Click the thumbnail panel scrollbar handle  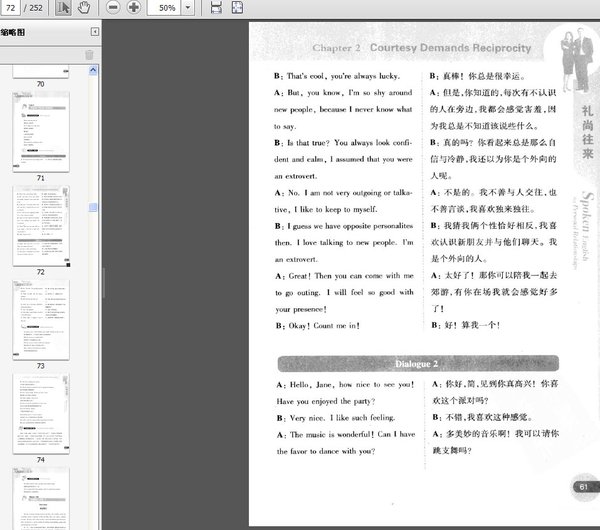94,208
